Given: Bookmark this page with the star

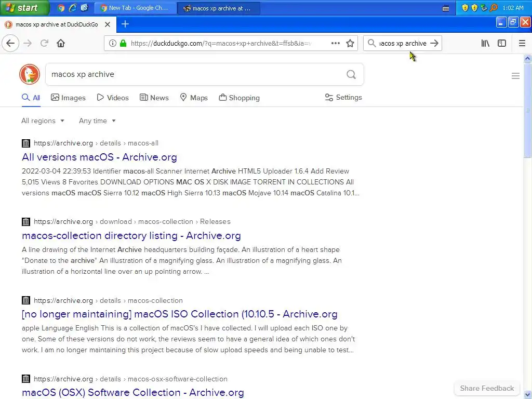Looking at the screenshot, I should coord(350,43).
